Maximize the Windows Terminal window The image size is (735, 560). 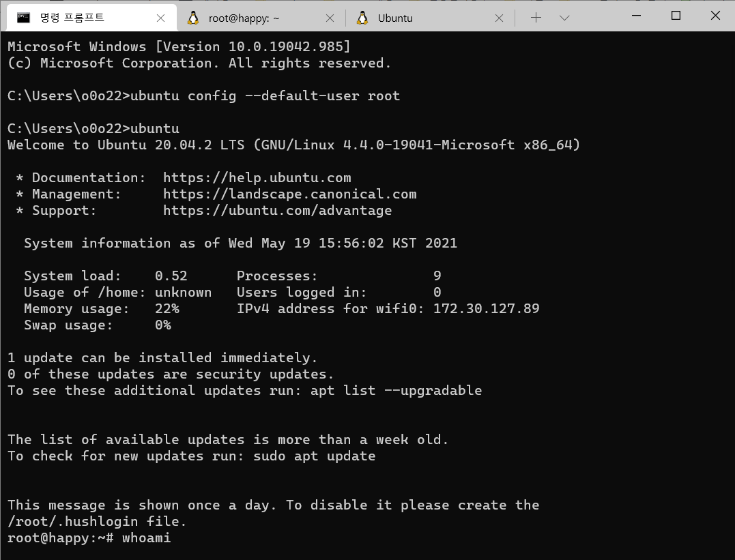[x=676, y=16]
